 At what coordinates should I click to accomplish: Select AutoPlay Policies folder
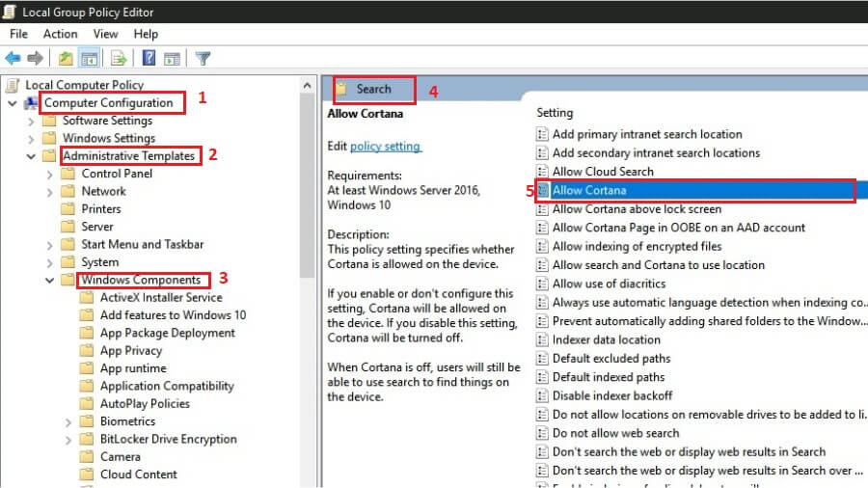145,404
